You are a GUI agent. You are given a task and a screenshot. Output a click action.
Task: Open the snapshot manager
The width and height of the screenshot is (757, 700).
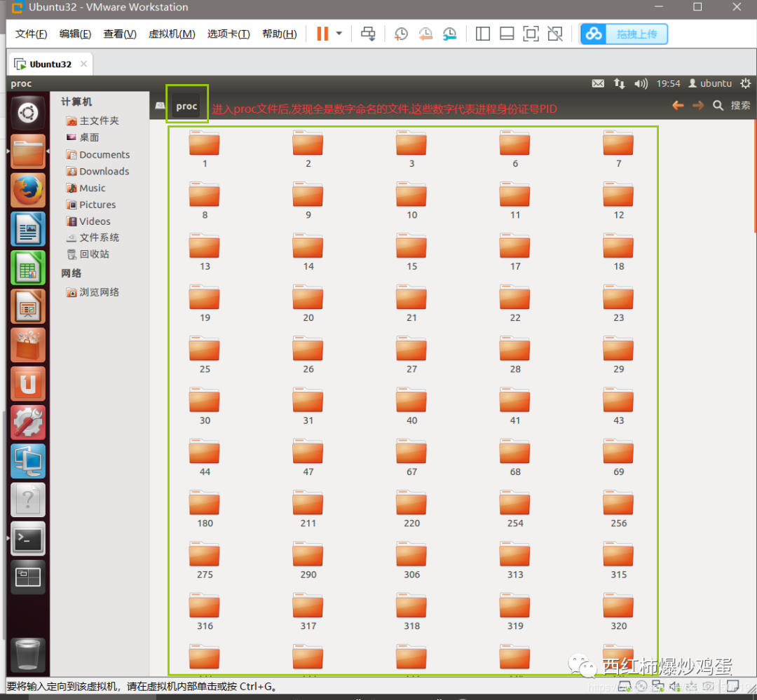(449, 34)
